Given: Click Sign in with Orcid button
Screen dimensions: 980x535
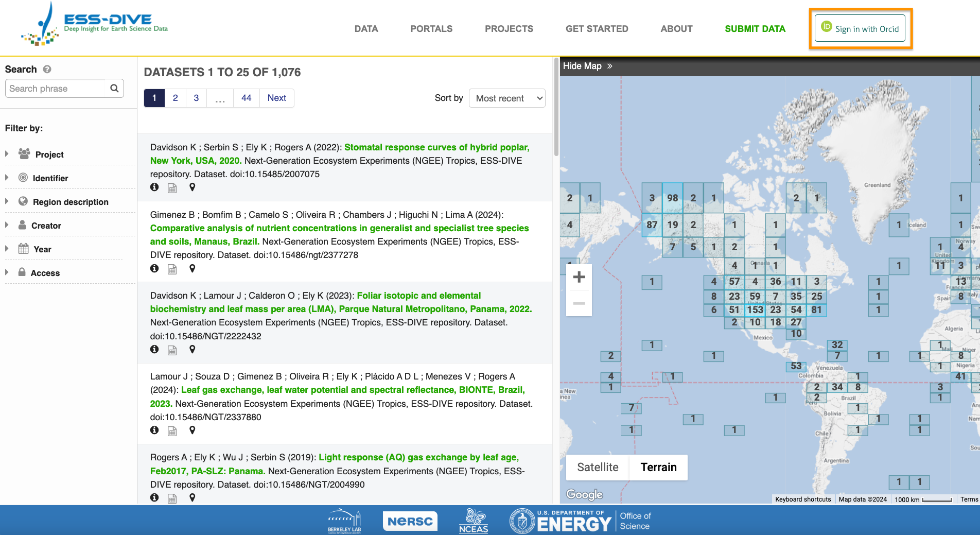Looking at the screenshot, I should click(x=861, y=29).
